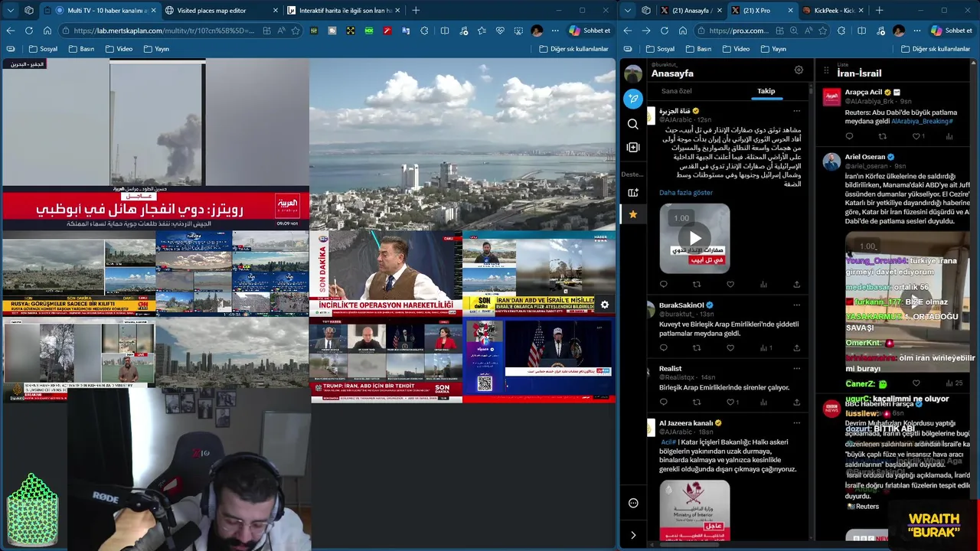Open BurakSakinOl profile name
This screenshot has width=980, height=551.
coord(681,305)
